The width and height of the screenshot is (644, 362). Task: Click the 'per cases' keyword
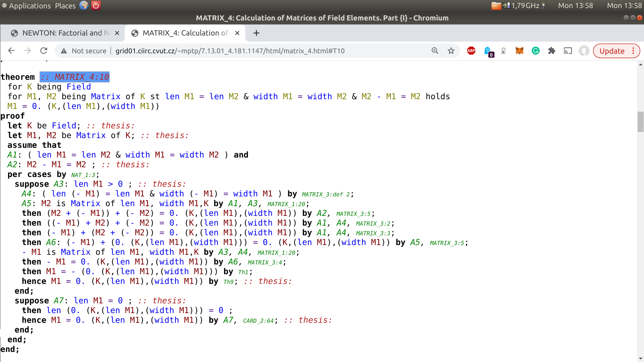[30, 174]
